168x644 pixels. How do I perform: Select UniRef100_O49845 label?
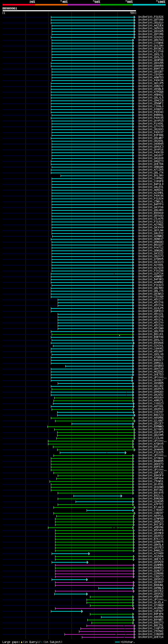tap(151, 144)
